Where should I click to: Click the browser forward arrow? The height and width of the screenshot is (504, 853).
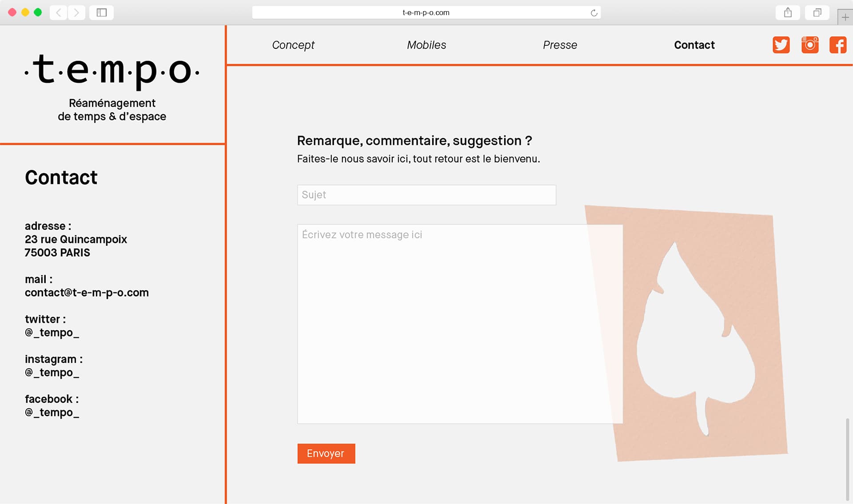(76, 12)
